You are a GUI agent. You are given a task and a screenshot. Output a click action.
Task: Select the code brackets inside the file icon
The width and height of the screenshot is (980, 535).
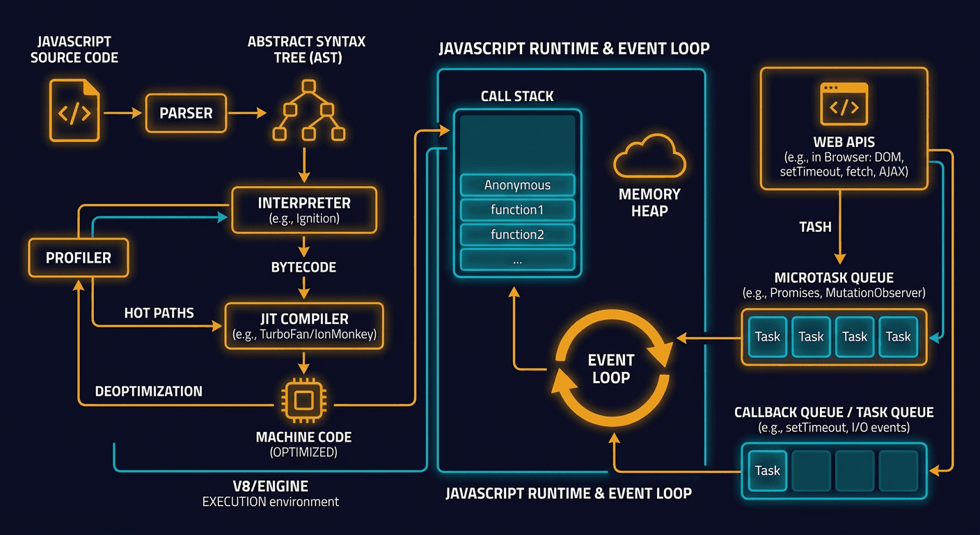[73, 112]
